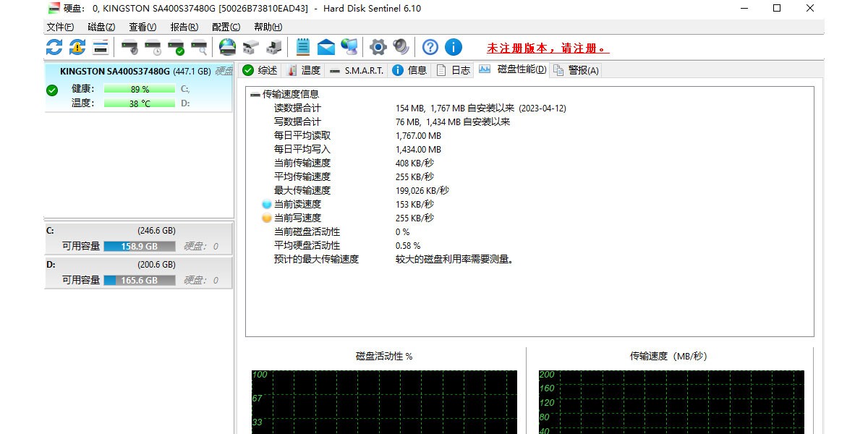Switch to the 温度 tab
This screenshot has width=868, height=434.
[x=303, y=70]
